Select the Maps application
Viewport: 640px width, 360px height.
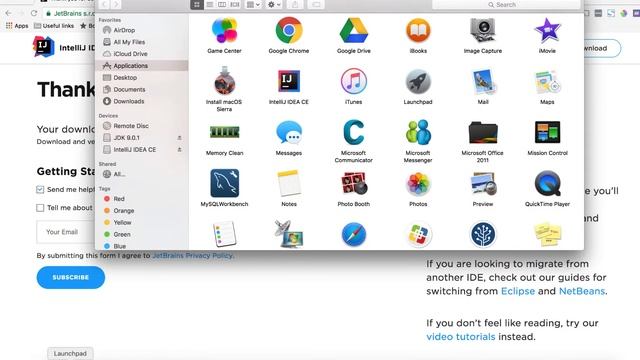[x=547, y=81]
